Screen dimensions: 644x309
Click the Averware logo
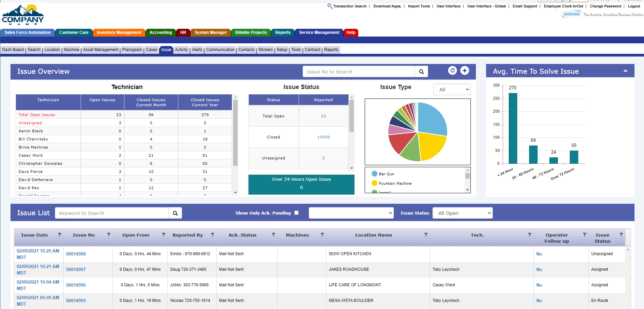(x=571, y=15)
